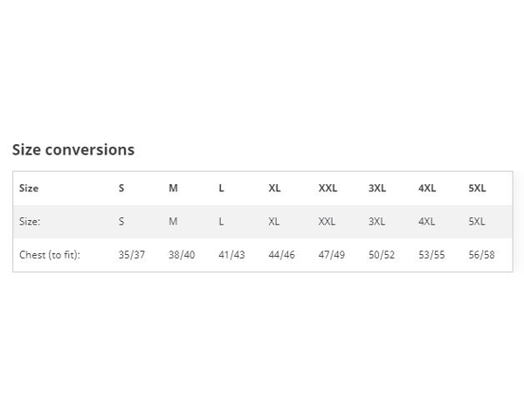The height and width of the screenshot is (420, 524).
Task: Click the 53/55 chest value
Action: pos(431,255)
